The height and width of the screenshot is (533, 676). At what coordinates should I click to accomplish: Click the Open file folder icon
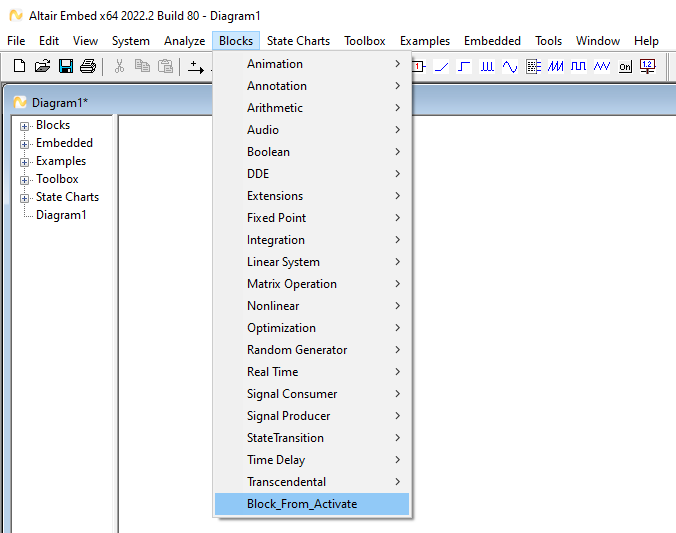(x=42, y=66)
